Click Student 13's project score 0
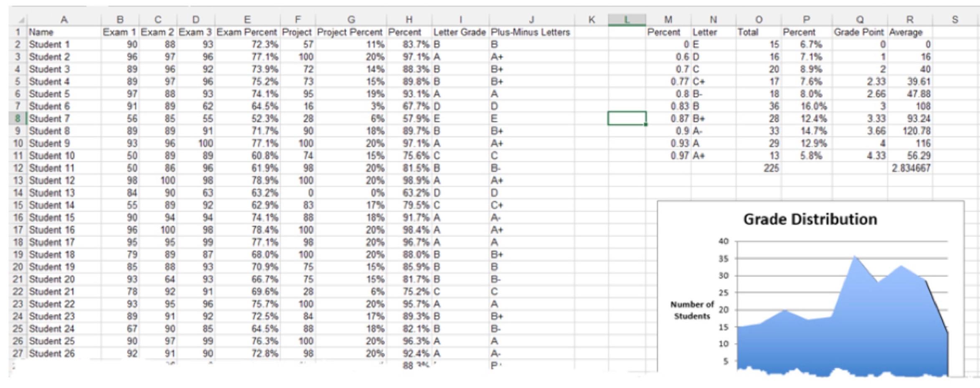The height and width of the screenshot is (388, 980). [298, 193]
